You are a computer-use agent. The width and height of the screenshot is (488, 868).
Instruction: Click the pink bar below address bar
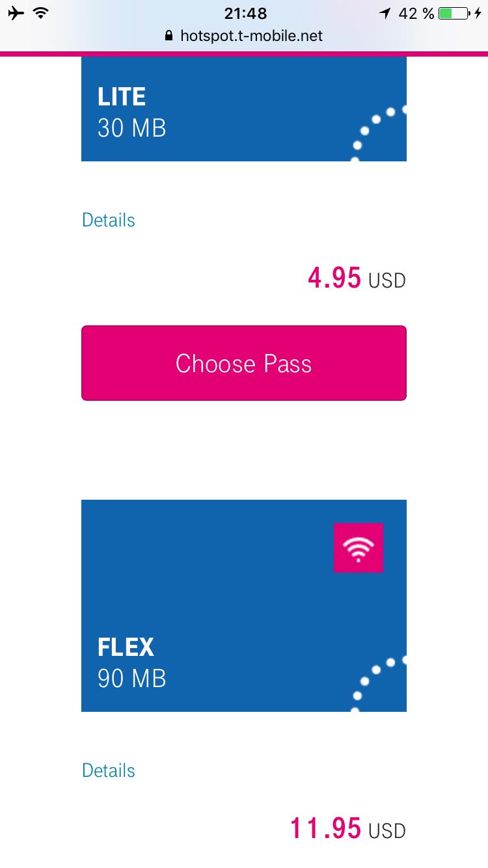pyautogui.click(x=244, y=54)
